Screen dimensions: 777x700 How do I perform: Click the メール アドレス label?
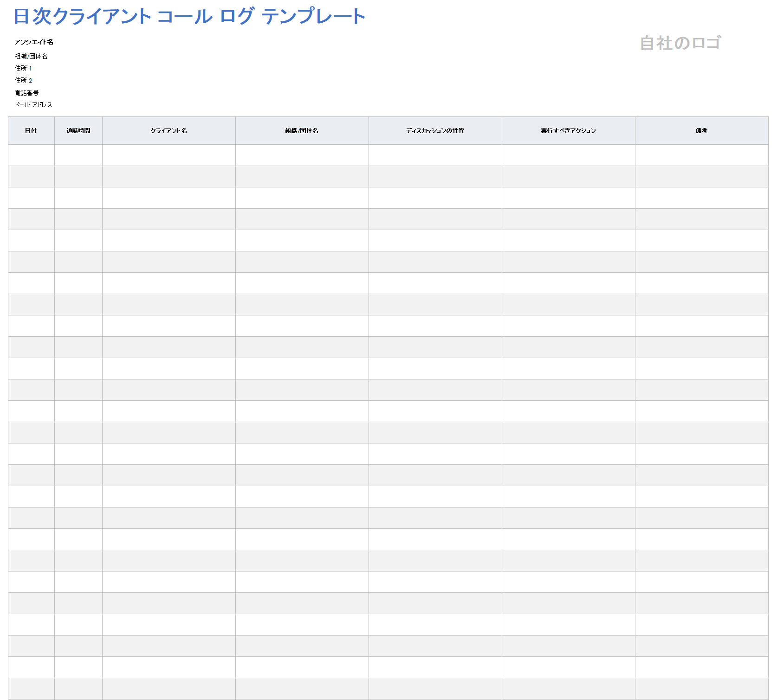pyautogui.click(x=33, y=105)
